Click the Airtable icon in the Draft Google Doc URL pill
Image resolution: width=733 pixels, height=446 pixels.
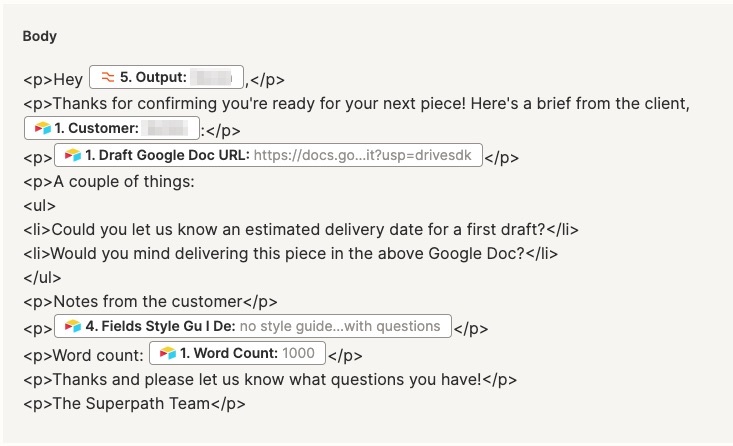pos(73,155)
